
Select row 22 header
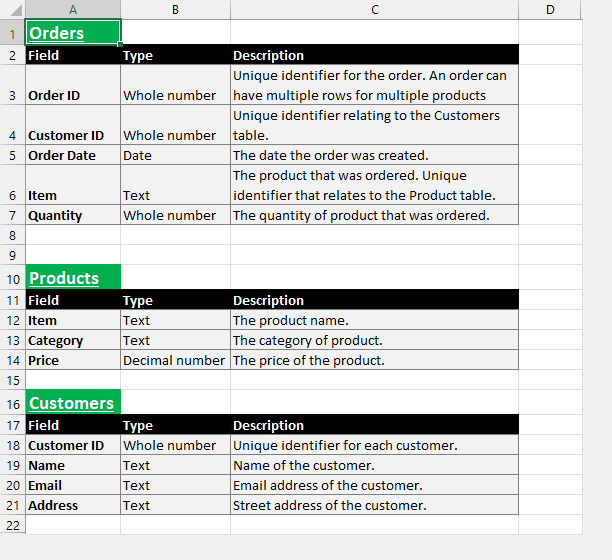pyautogui.click(x=12, y=525)
